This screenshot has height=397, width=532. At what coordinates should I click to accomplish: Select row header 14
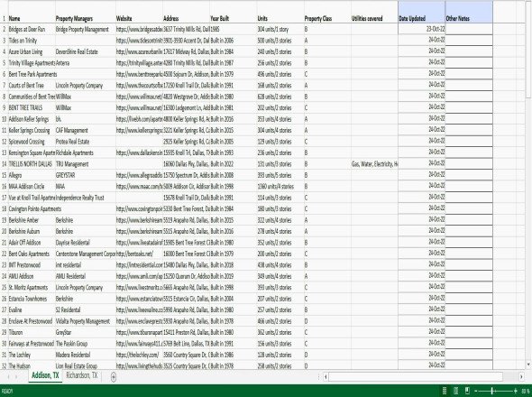5,164
